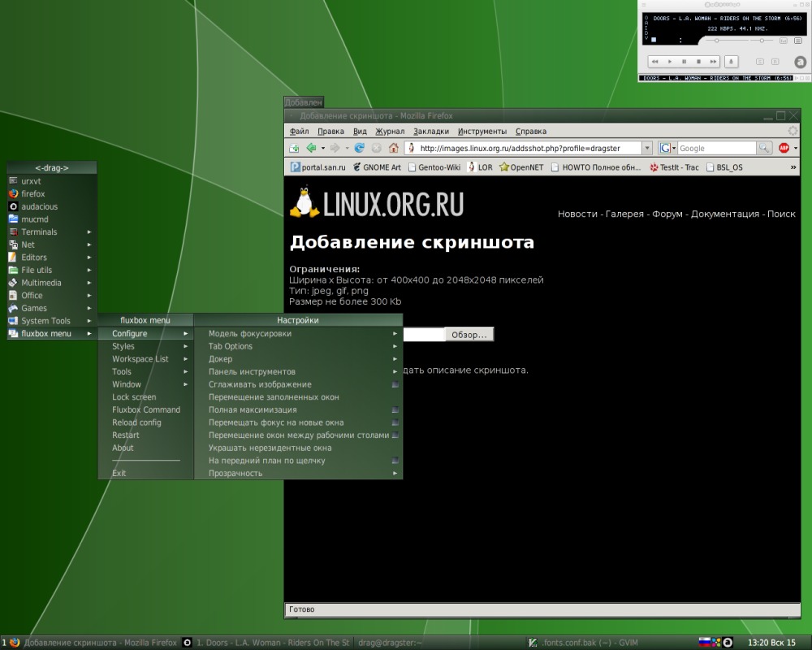Click the round Audacious 'a' logo
This screenshot has height=650, width=812.
coord(800,63)
